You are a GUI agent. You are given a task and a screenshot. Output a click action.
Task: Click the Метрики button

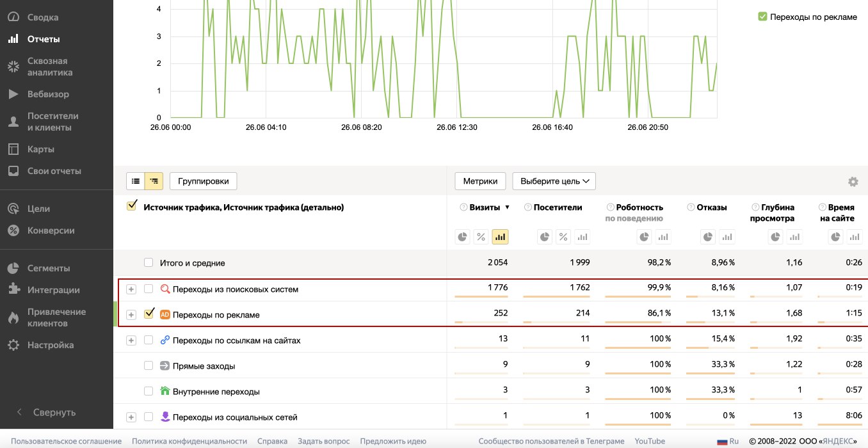pos(480,181)
